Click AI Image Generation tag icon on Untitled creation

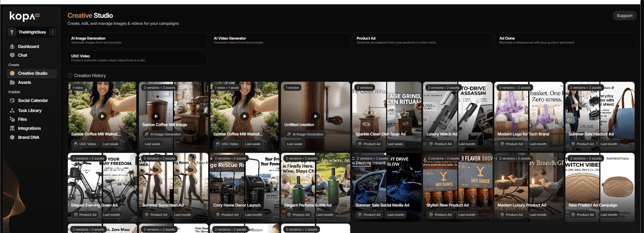289,134
